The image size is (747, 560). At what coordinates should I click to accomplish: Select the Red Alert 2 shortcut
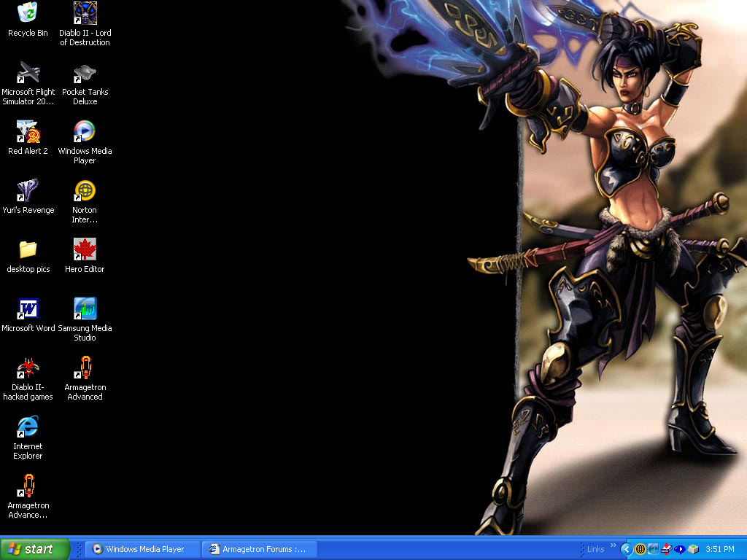pyautogui.click(x=28, y=131)
